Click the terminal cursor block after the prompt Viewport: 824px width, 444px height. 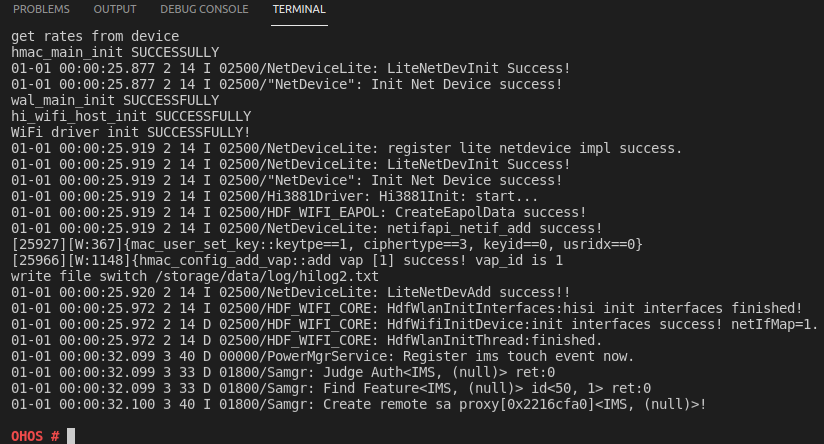pyautogui.click(x=70, y=436)
